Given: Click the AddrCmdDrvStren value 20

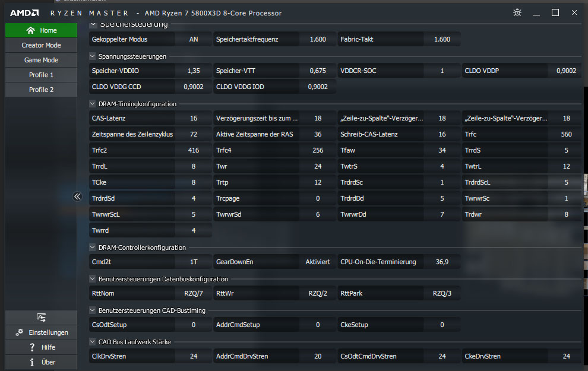Looking at the screenshot, I should pyautogui.click(x=318, y=356).
